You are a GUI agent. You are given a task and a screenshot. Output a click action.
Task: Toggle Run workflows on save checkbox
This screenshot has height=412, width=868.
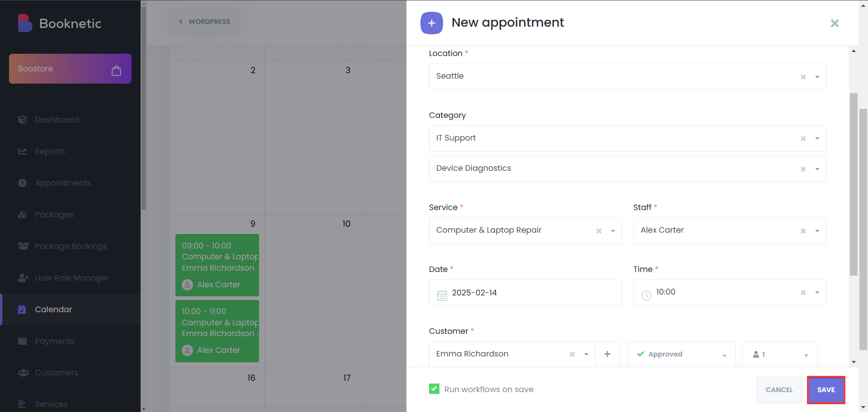tap(434, 389)
